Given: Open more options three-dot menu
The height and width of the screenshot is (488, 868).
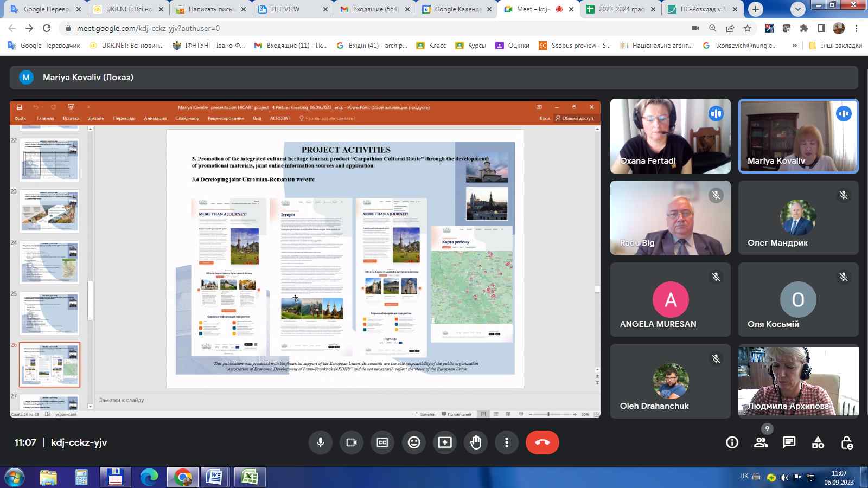Looking at the screenshot, I should (x=507, y=442).
